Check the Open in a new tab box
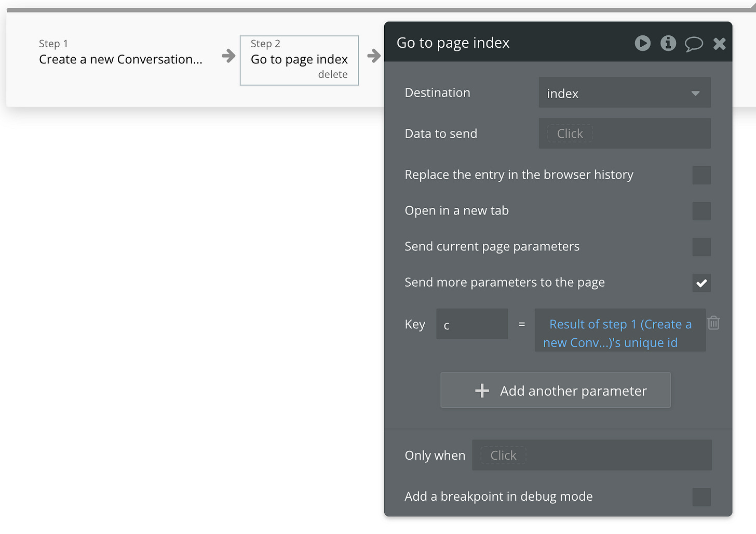The height and width of the screenshot is (534, 756). point(701,211)
